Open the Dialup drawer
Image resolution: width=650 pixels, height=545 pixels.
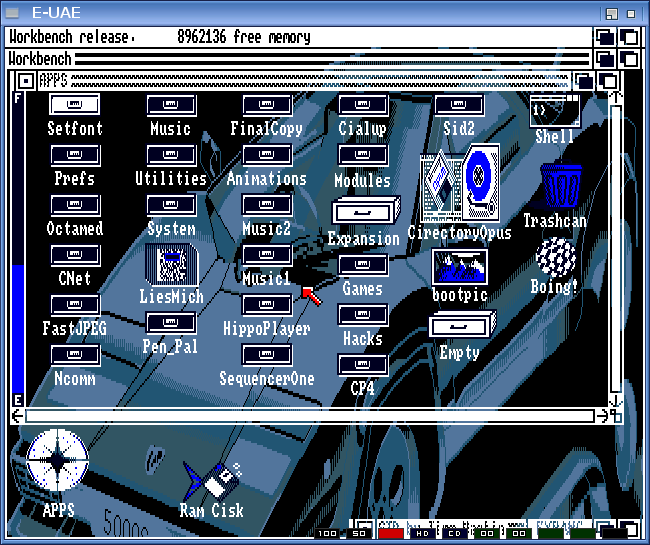pos(363,105)
